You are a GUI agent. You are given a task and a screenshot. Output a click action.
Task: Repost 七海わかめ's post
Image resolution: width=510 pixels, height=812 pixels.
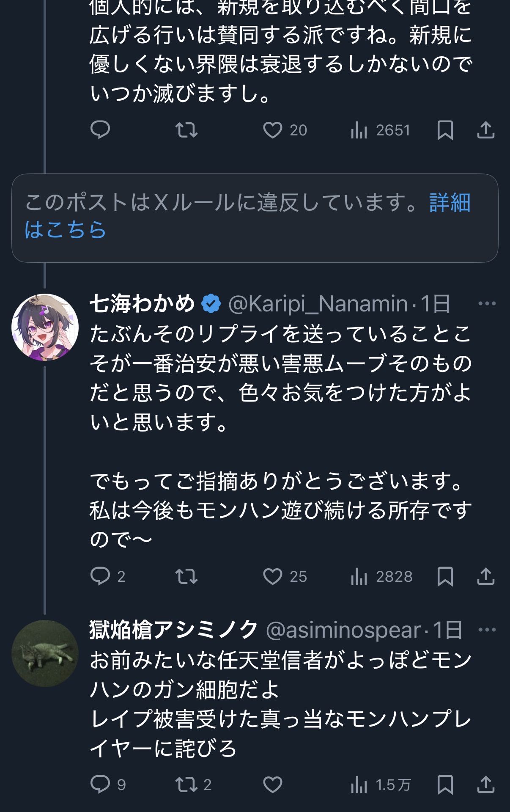(186, 576)
